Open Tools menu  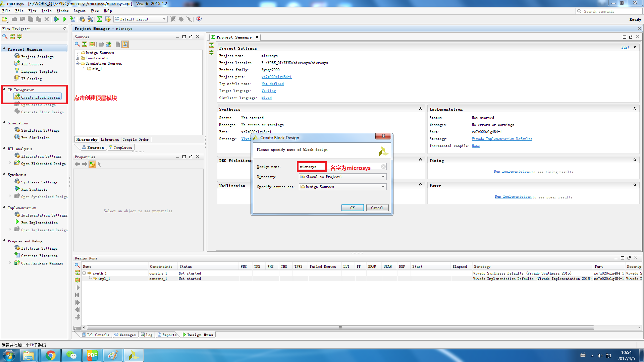[47, 11]
